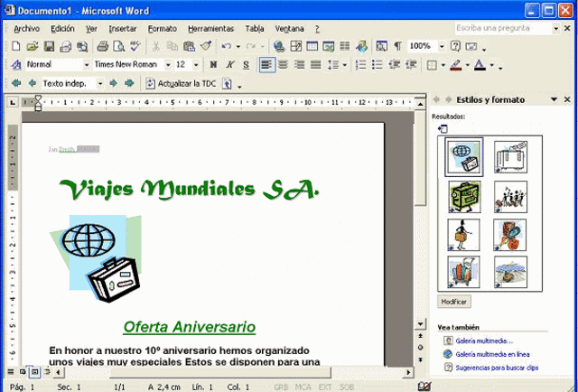Toggle show/hide paragraph marks ¶
This screenshot has width=578, height=392.
click(397, 46)
